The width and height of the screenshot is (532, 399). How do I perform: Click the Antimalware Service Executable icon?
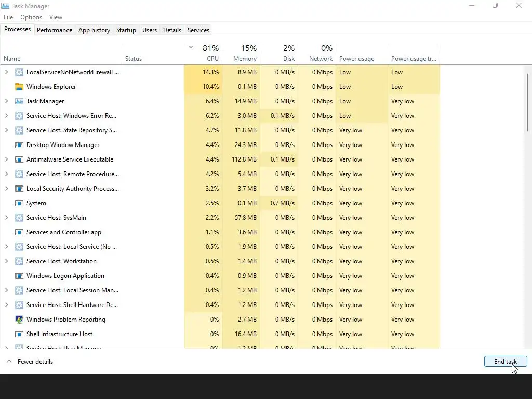pyautogui.click(x=19, y=159)
